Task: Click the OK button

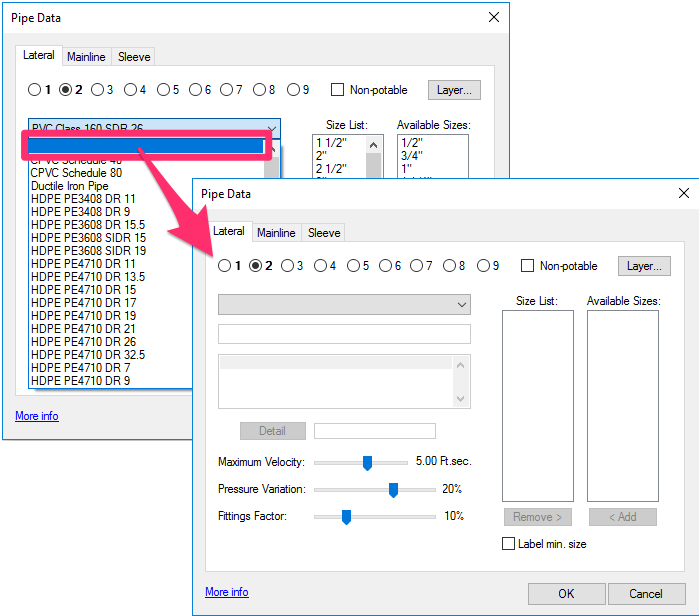Action: click(567, 594)
